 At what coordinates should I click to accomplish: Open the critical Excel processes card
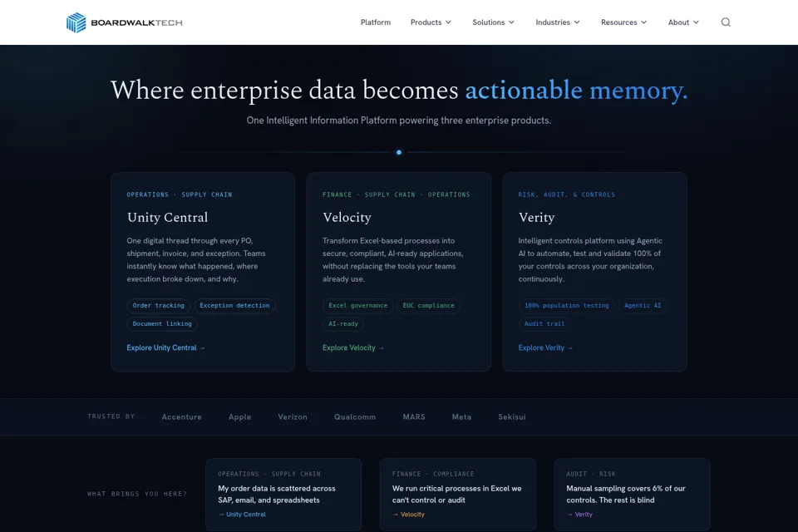tap(458, 495)
